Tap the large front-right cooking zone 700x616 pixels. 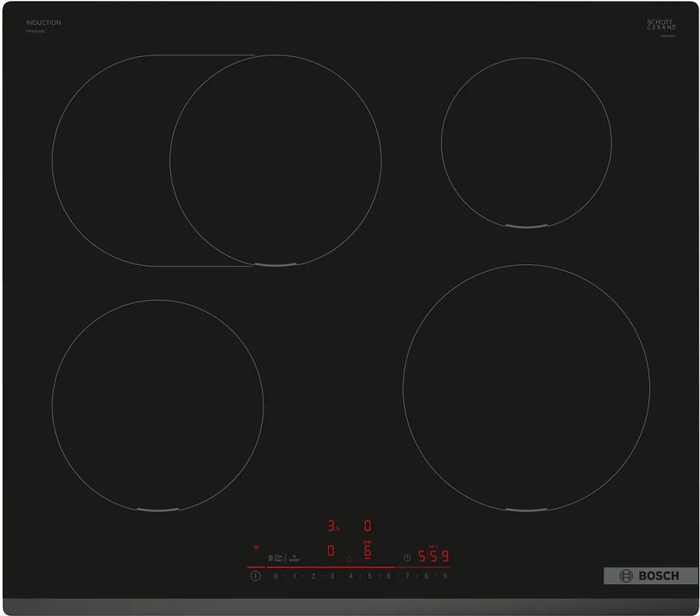click(526, 388)
